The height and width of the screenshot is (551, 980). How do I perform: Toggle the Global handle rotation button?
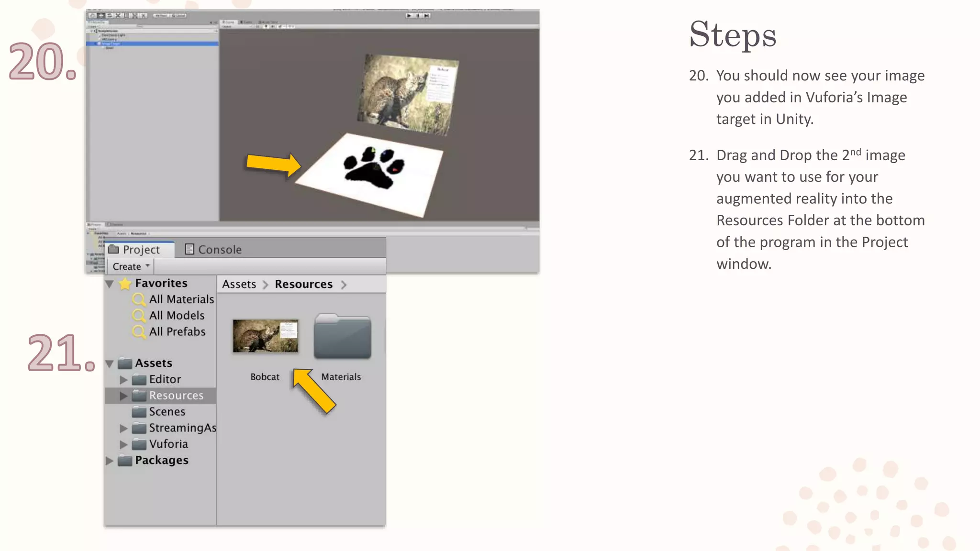178,15
